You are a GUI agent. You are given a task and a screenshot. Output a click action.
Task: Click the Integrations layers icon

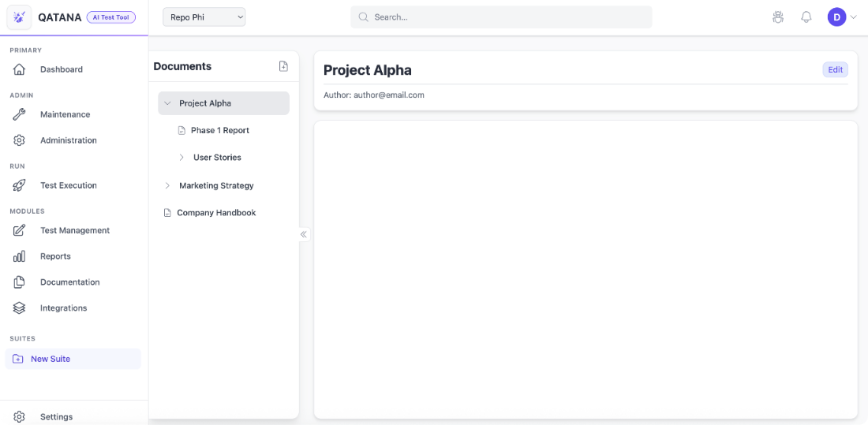(x=20, y=308)
